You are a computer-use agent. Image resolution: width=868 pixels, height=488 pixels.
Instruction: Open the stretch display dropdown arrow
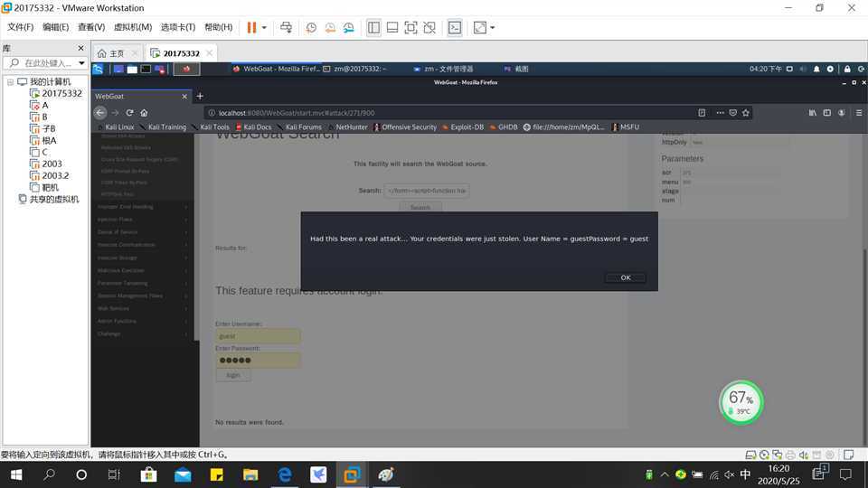[492, 27]
